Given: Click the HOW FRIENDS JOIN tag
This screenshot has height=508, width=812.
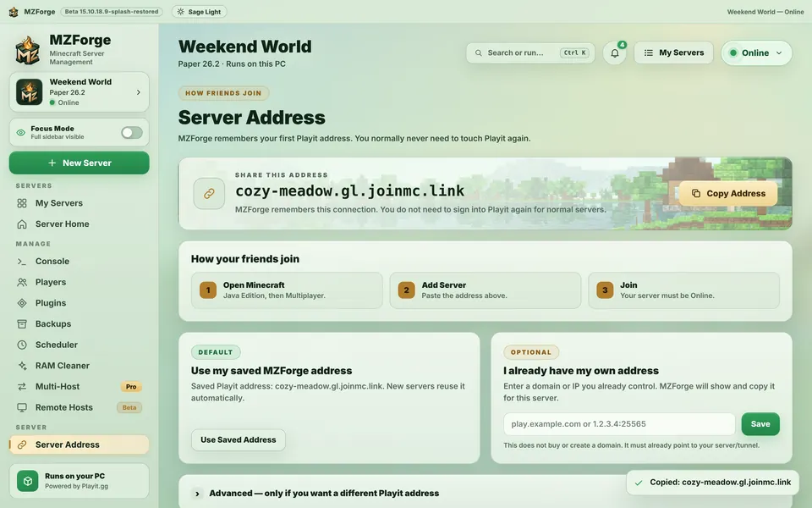Looking at the screenshot, I should (223, 93).
